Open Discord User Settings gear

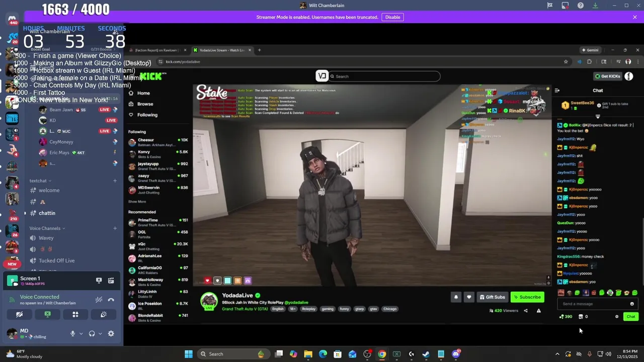[111, 333]
